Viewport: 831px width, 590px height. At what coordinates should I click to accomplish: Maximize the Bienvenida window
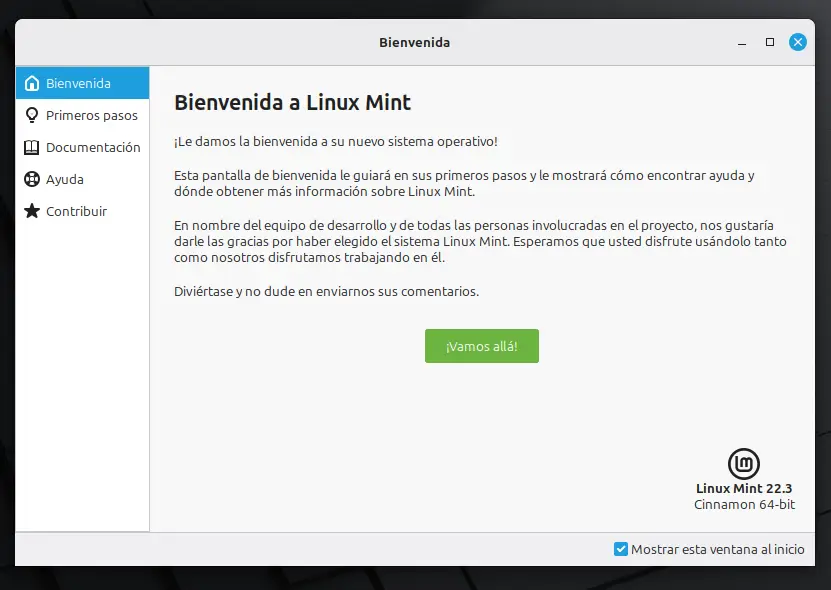click(x=769, y=42)
